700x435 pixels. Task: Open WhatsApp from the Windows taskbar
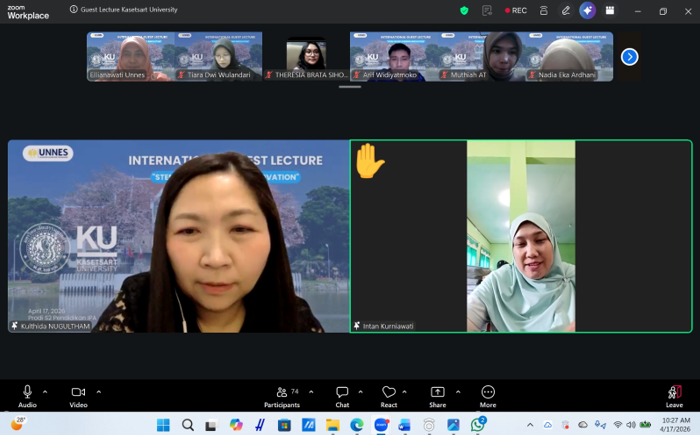478,424
